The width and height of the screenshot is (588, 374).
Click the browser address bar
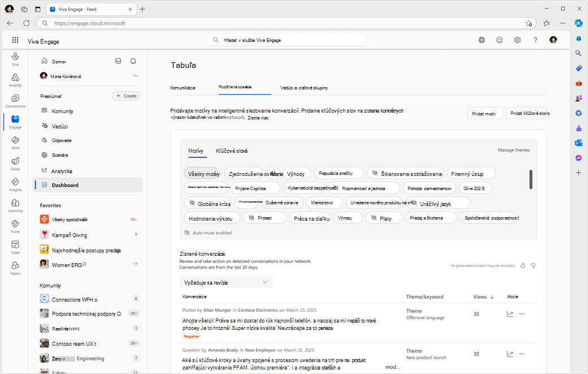(286, 23)
